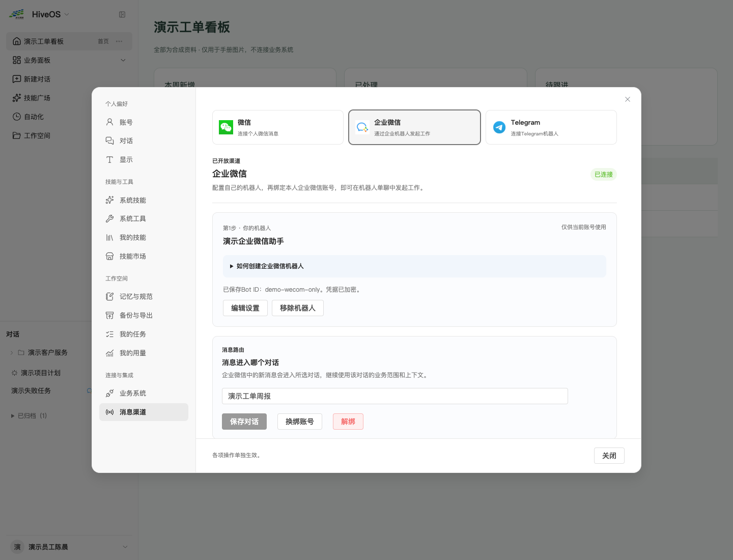Click the wrench icon next to 系统工具

109,218
